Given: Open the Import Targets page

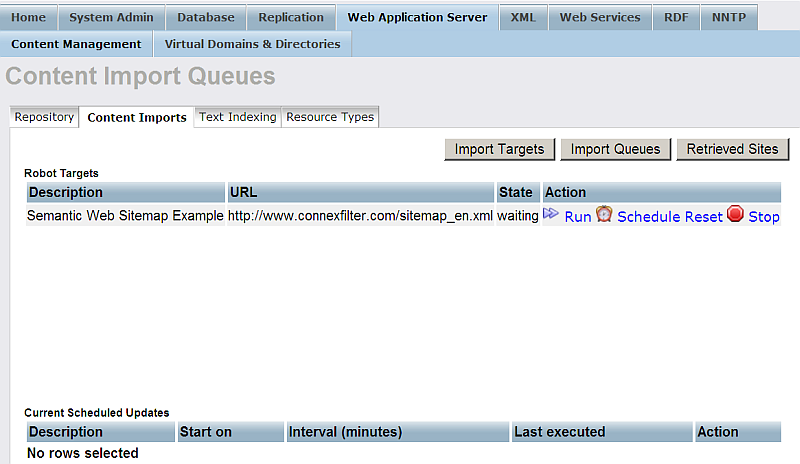Looking at the screenshot, I should (x=499, y=149).
